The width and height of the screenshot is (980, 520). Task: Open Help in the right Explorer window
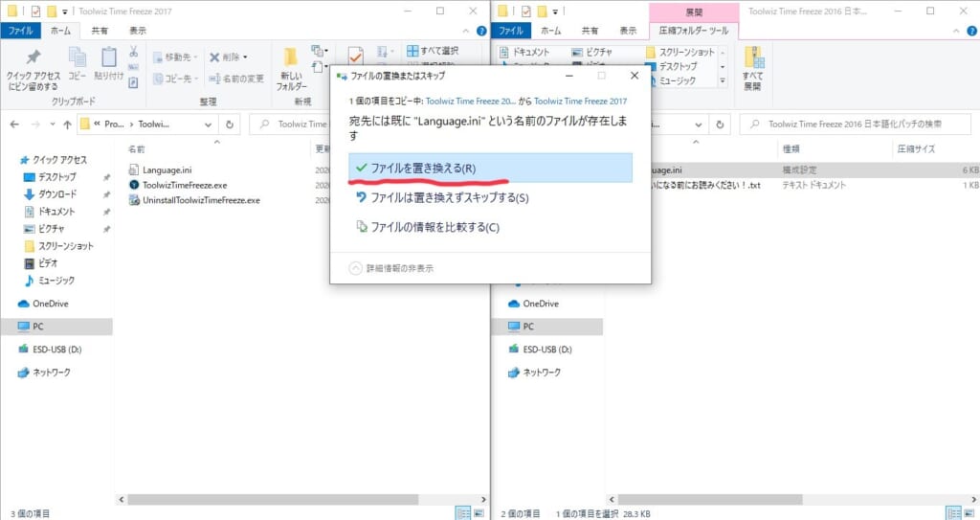click(972, 31)
